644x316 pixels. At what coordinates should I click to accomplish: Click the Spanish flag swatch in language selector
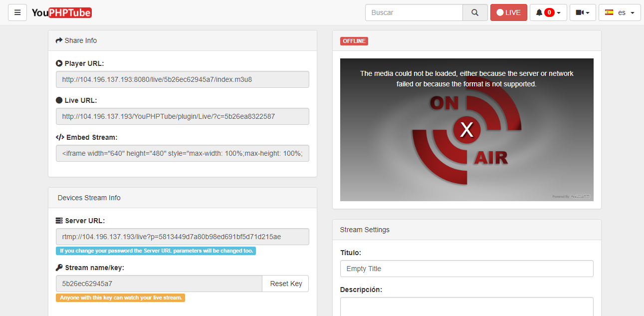pyautogui.click(x=609, y=12)
